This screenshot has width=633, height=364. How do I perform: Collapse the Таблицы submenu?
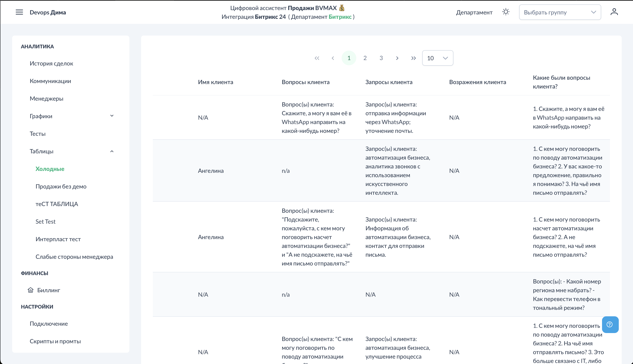(x=112, y=151)
